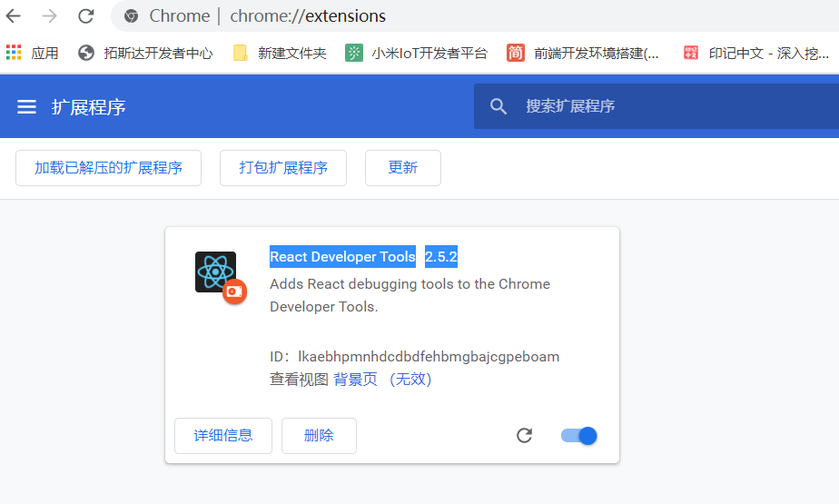This screenshot has width=839, height=504.
Task: Open the 新建文件夹 bookmark folder
Action: click(280, 53)
